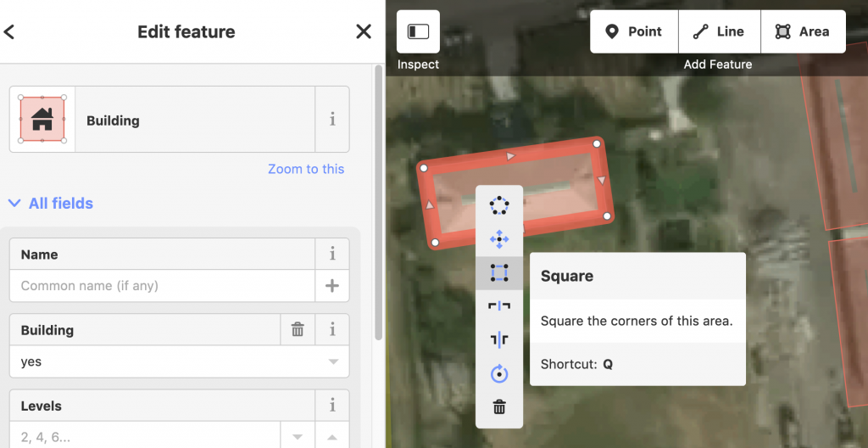Decrease the Levels value with down arrow
Image resolution: width=868 pixels, height=448 pixels.
(298, 437)
